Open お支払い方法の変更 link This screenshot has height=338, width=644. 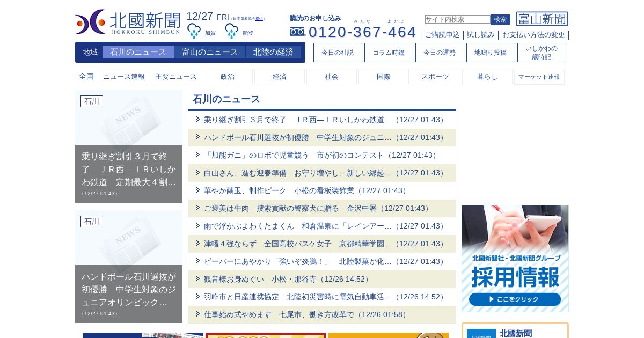pos(533,35)
